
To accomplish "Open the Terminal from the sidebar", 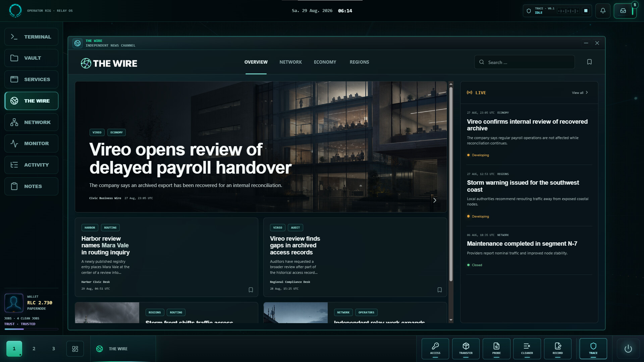I will pyautogui.click(x=31, y=37).
